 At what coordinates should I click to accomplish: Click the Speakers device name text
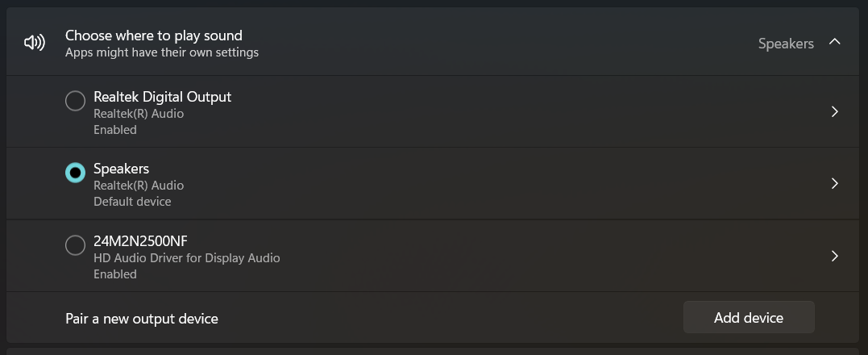click(121, 169)
